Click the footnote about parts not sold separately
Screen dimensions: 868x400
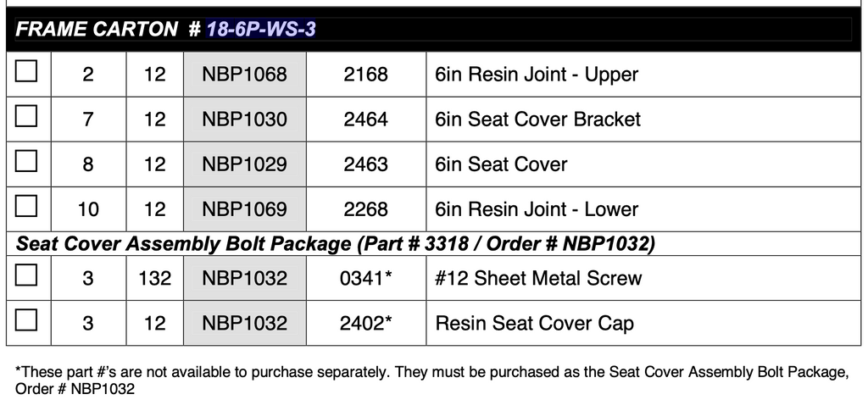click(x=432, y=380)
